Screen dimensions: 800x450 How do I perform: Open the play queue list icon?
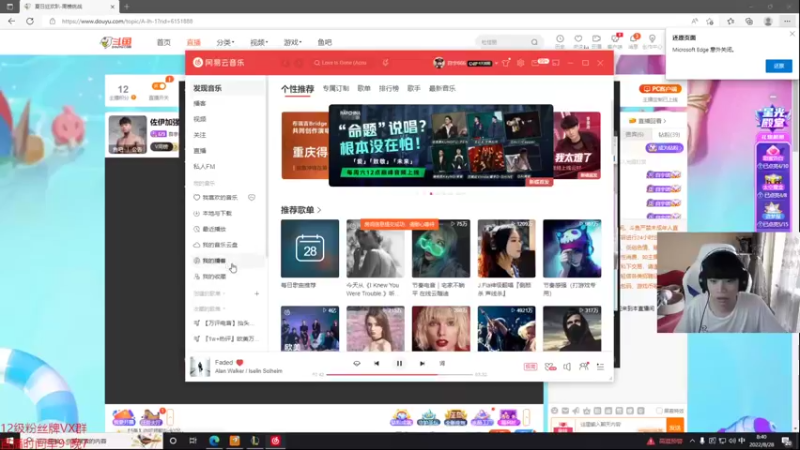601,366
